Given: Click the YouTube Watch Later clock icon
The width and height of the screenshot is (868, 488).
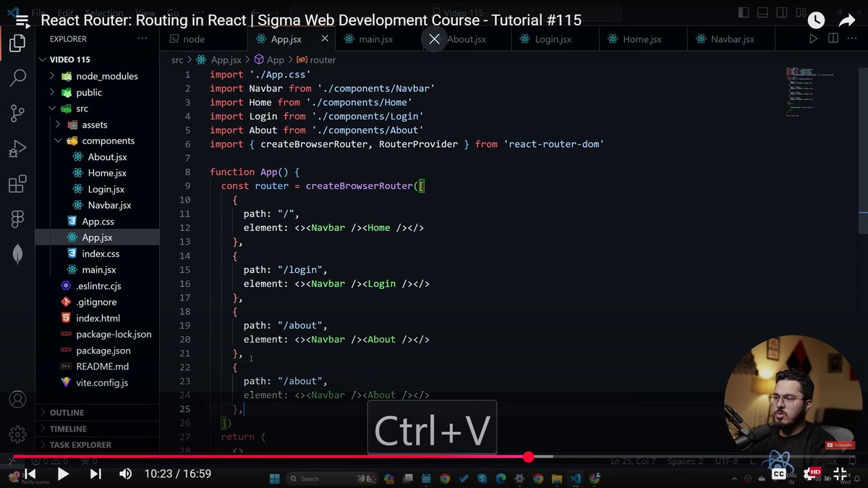Looking at the screenshot, I should [x=816, y=21].
